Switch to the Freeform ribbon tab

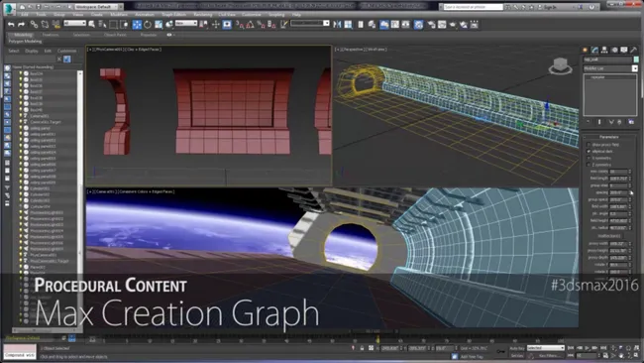51,35
